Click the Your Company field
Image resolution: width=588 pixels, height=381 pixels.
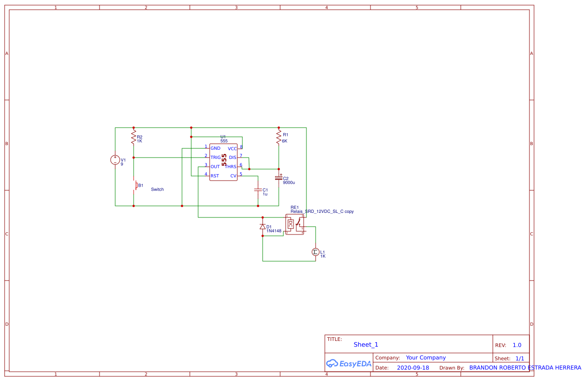pos(425,357)
